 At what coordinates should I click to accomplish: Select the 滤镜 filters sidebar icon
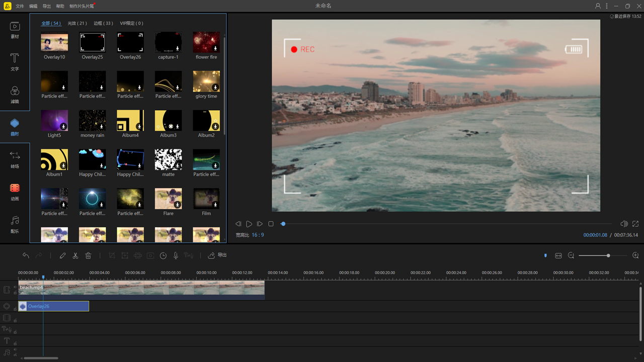[15, 94]
